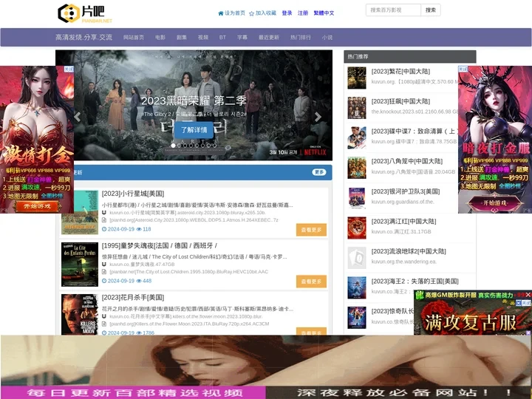Open [2023]狂飙[中国大陆] in 热门推荐

tap(400, 101)
